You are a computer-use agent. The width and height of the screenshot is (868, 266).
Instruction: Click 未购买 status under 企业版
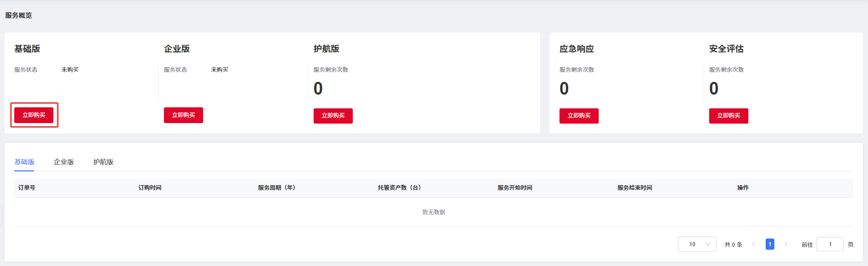tap(219, 70)
